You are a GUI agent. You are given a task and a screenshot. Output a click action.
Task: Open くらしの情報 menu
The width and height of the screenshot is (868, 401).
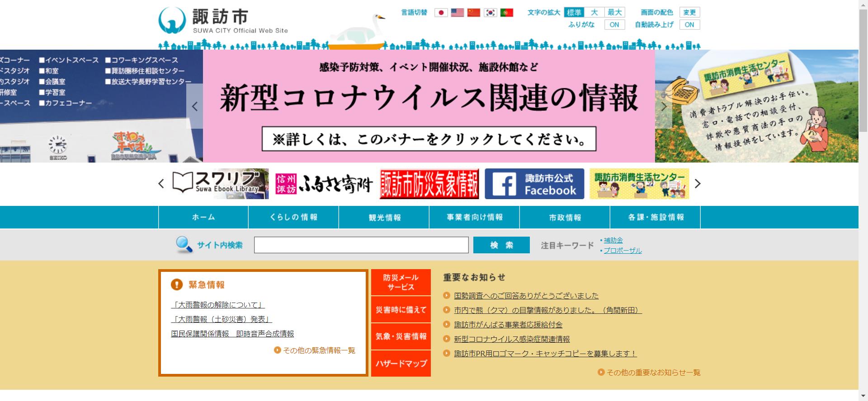pos(293,217)
